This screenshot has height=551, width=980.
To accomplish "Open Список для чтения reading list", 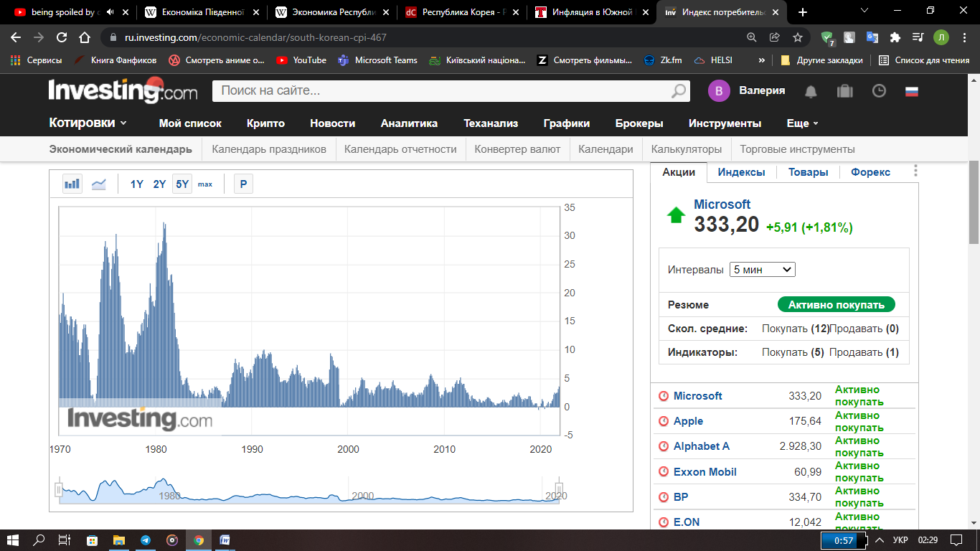I will (x=924, y=60).
